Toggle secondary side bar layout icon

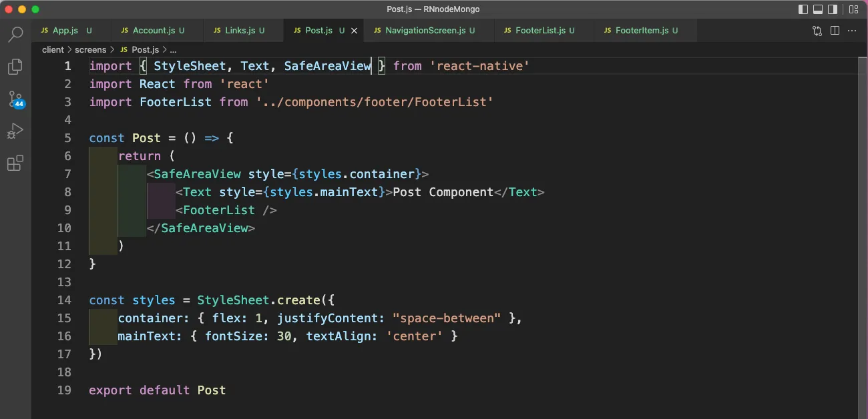click(x=833, y=9)
